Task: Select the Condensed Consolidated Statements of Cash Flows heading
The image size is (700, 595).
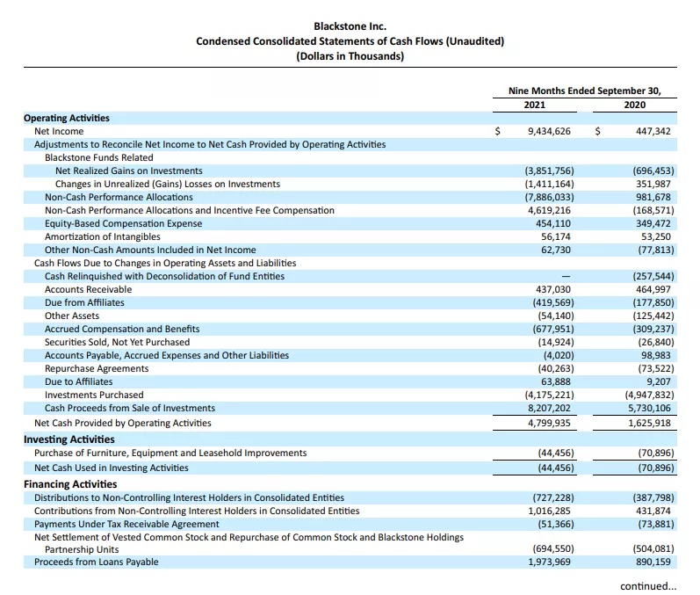Action: click(350, 41)
